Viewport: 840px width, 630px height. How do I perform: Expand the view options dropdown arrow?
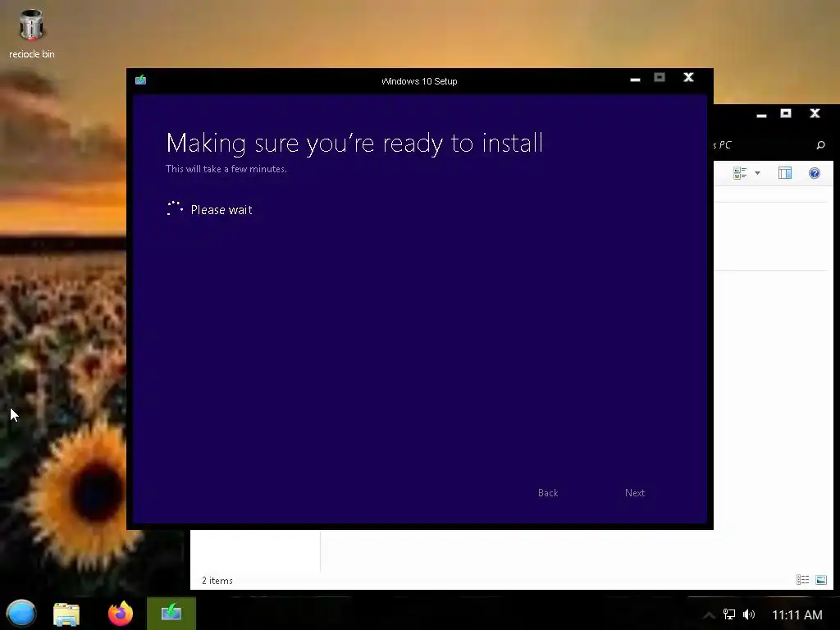pyautogui.click(x=757, y=173)
